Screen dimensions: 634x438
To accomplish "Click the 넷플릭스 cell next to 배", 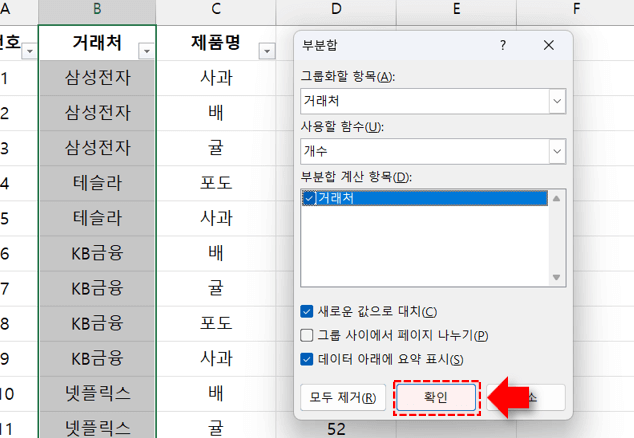I will point(97,393).
